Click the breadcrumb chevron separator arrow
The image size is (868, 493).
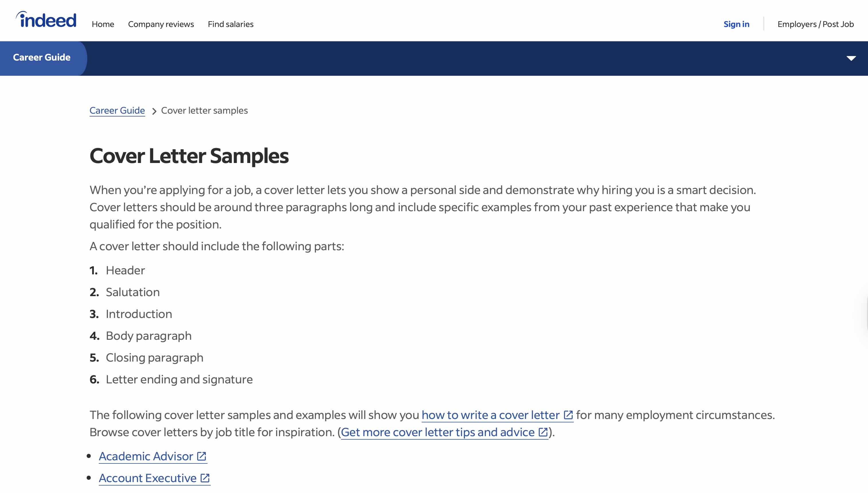tap(154, 111)
